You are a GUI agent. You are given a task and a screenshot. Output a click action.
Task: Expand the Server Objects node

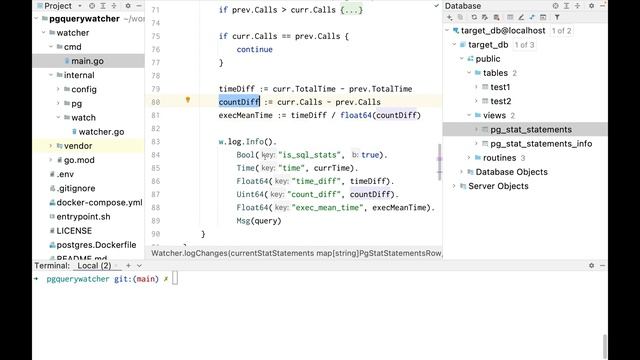[454, 186]
